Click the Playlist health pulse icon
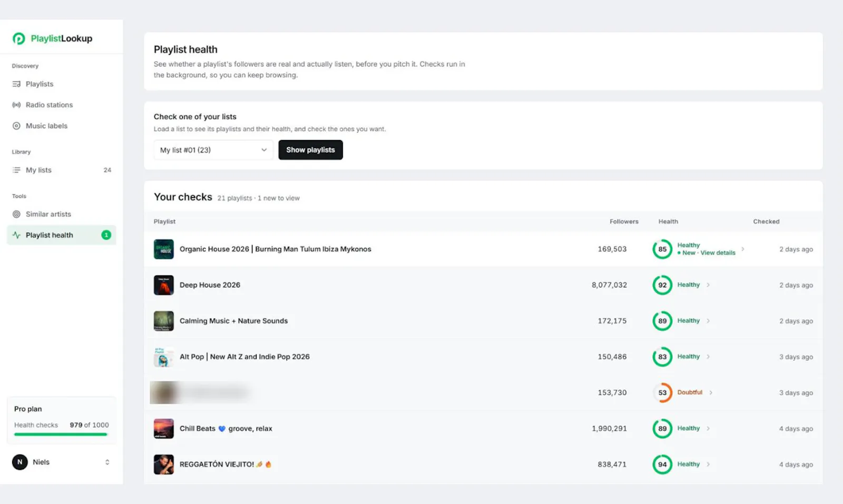 click(16, 235)
